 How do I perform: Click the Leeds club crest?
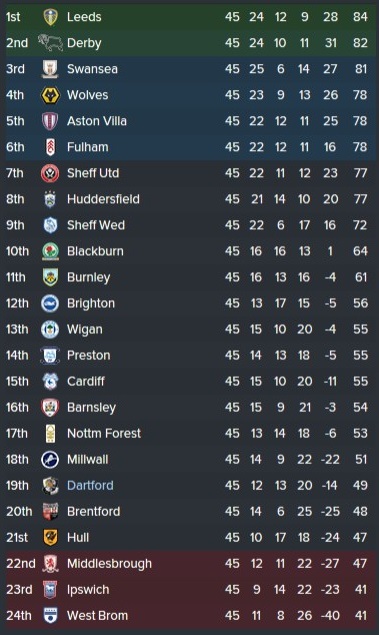(50, 17)
